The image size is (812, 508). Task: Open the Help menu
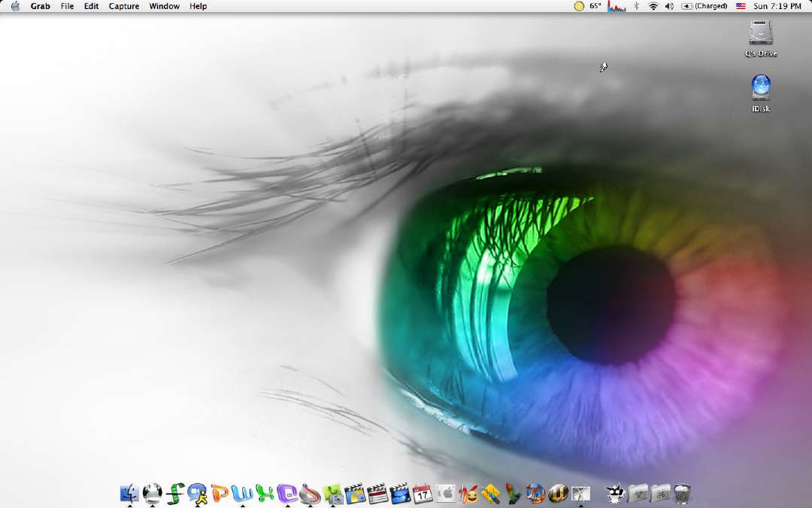point(198,6)
